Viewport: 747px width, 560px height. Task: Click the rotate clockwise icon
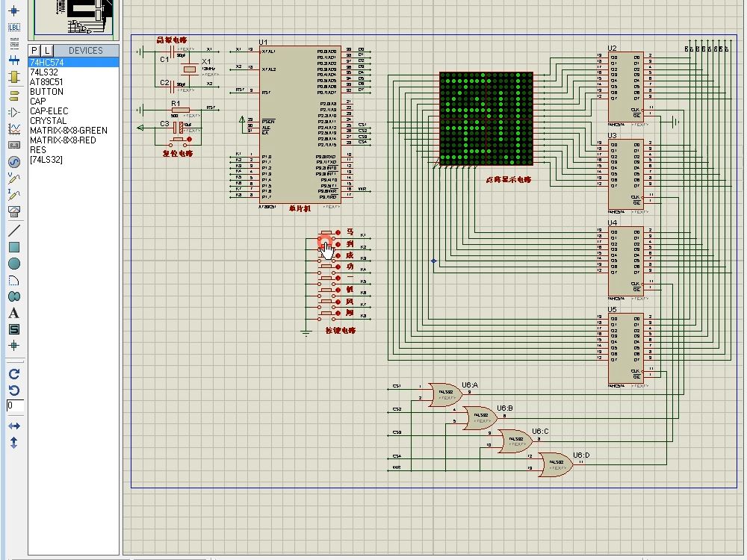pyautogui.click(x=13, y=373)
